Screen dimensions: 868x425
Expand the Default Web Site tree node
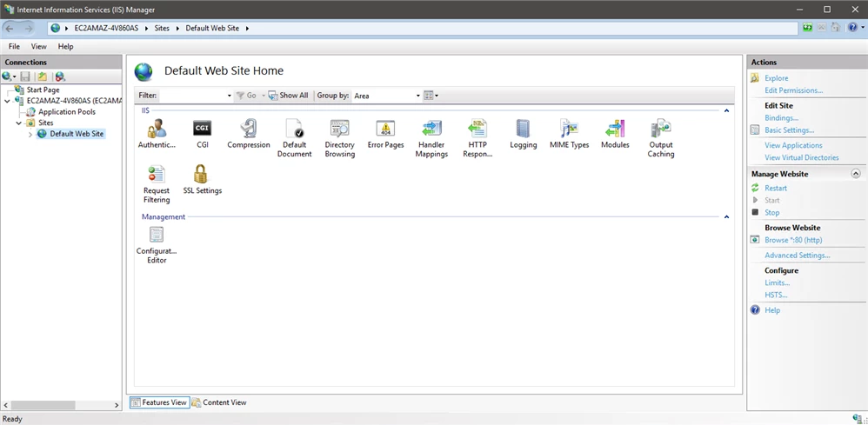pos(30,134)
